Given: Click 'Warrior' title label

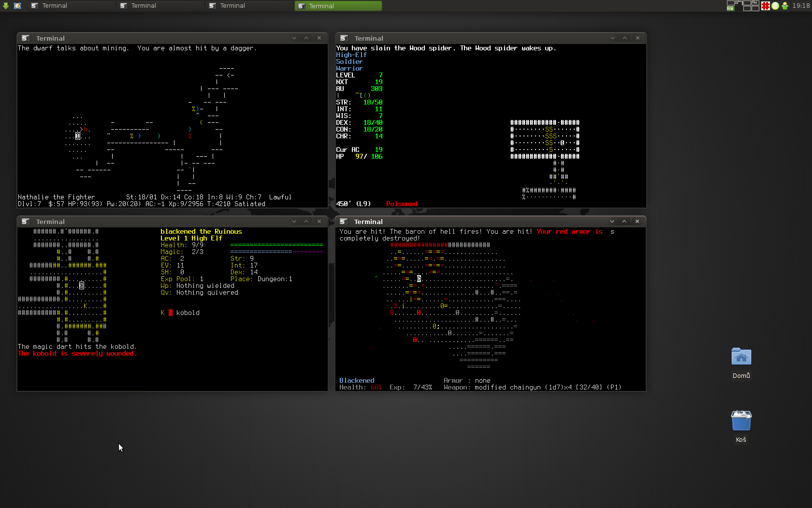Looking at the screenshot, I should [349, 69].
